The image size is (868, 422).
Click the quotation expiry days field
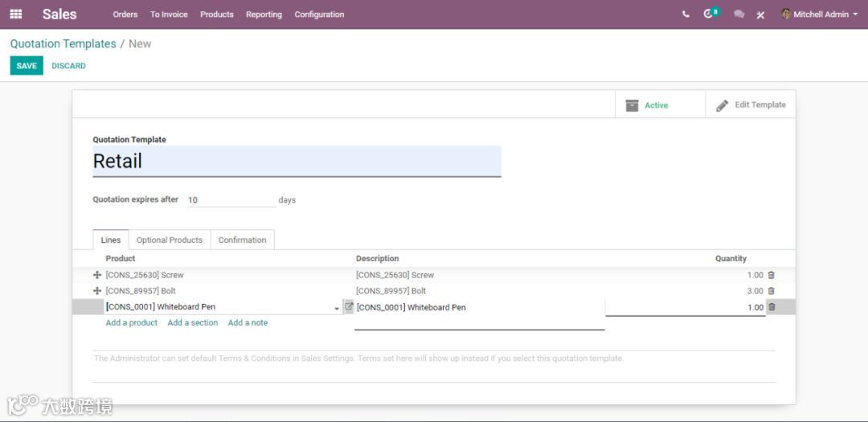231,200
